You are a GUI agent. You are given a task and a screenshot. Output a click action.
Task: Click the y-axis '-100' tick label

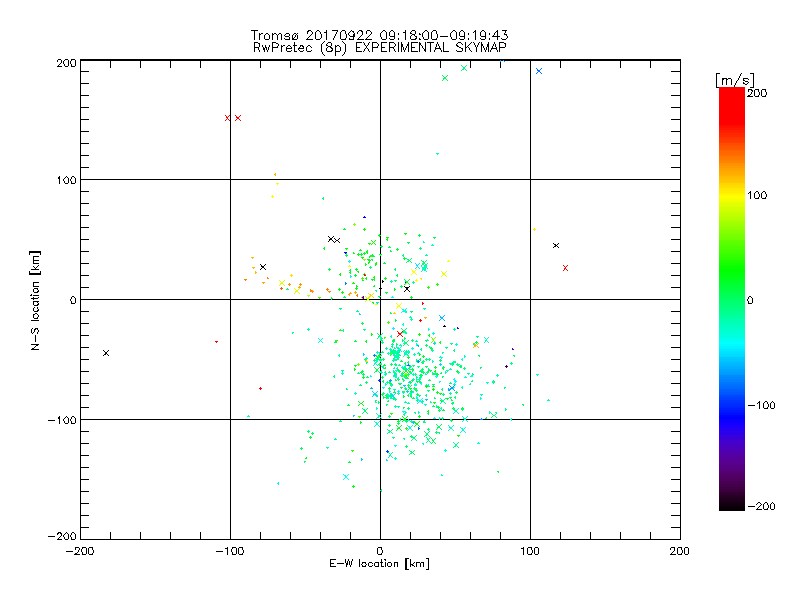point(62,420)
